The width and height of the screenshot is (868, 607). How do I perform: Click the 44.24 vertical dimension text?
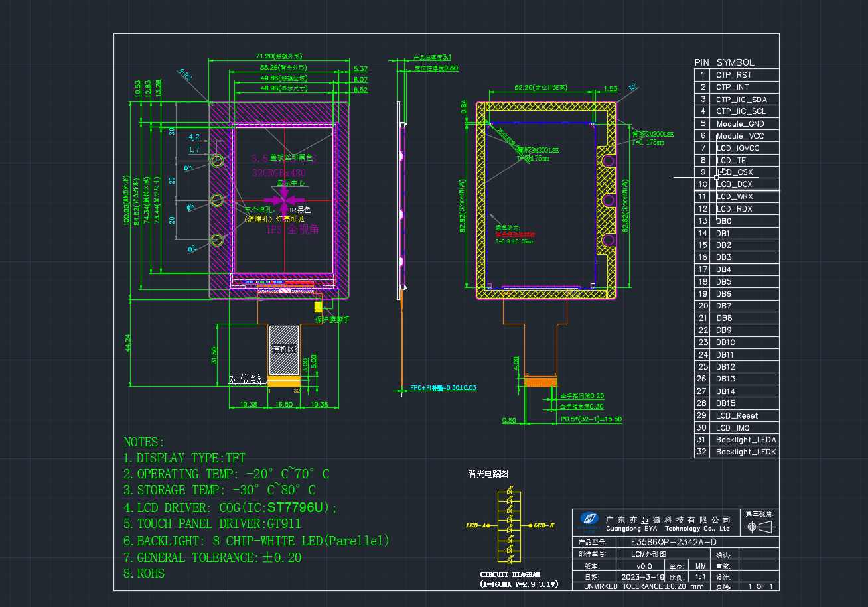128,342
